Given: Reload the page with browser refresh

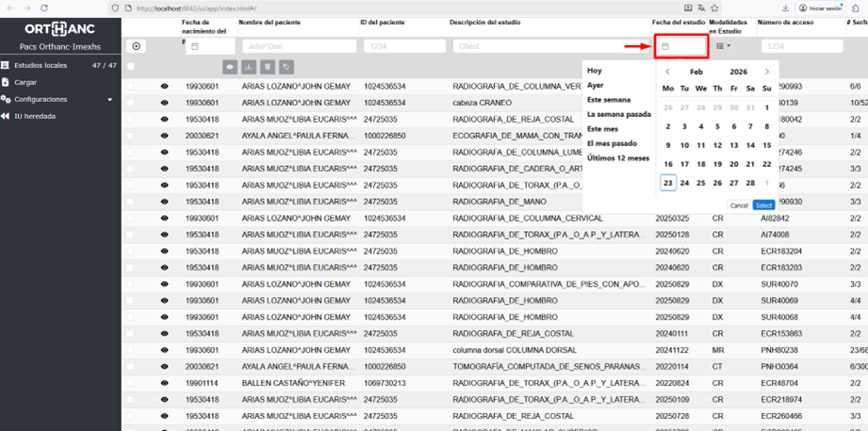Looking at the screenshot, I should [x=44, y=8].
